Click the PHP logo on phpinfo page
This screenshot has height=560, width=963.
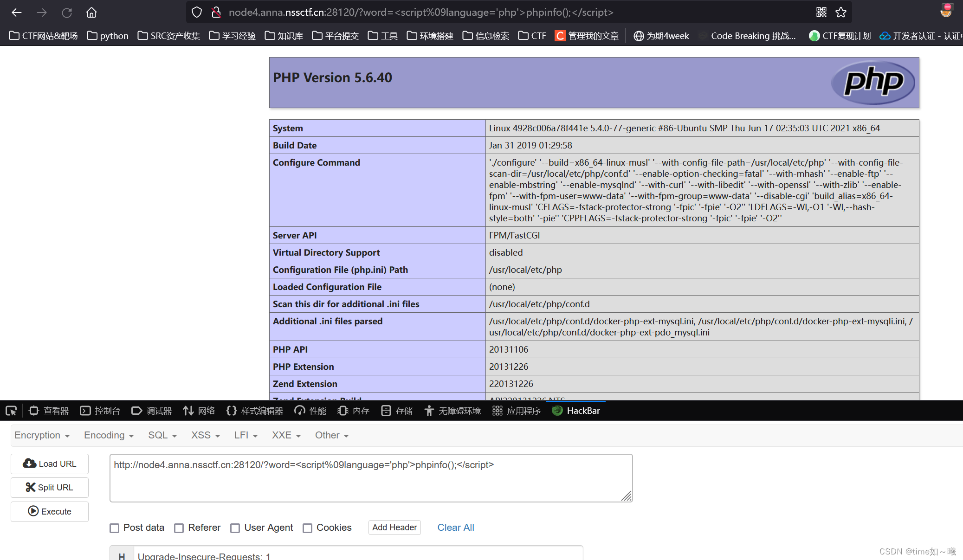873,82
